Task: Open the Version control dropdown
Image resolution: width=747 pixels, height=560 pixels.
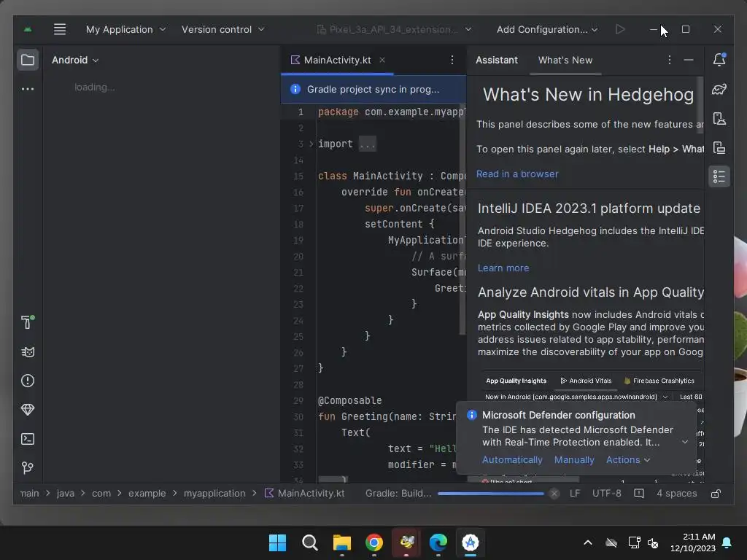Action: pyautogui.click(x=222, y=29)
